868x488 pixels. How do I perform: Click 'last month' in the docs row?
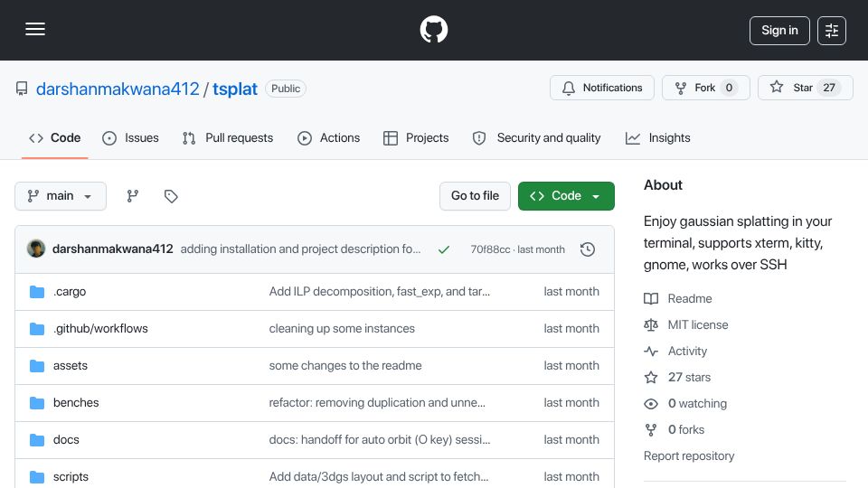click(571, 440)
